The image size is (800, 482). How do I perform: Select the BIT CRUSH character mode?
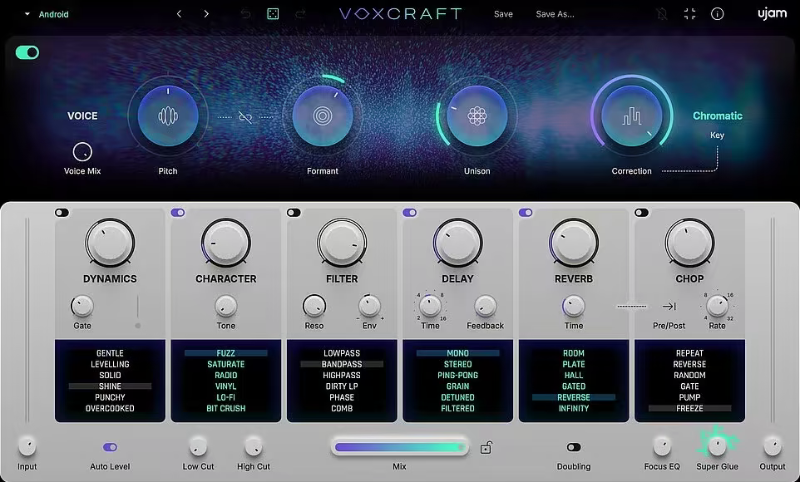pos(226,409)
